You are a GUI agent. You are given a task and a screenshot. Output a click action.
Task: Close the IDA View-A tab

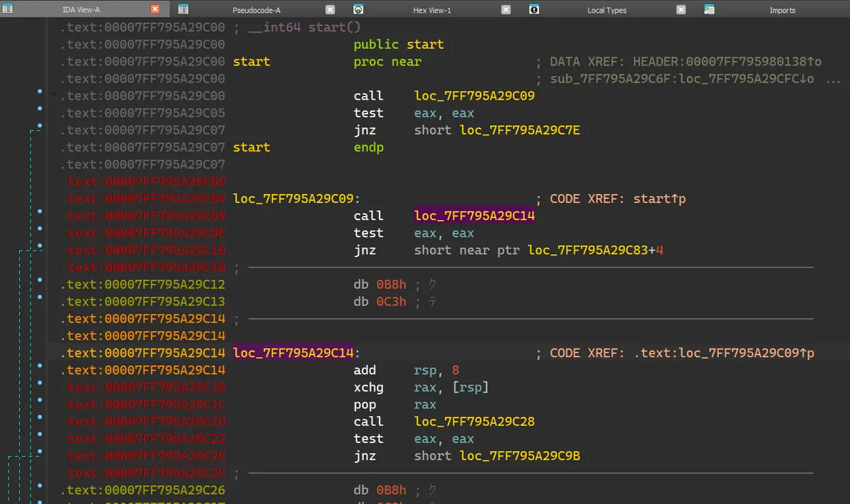(155, 10)
